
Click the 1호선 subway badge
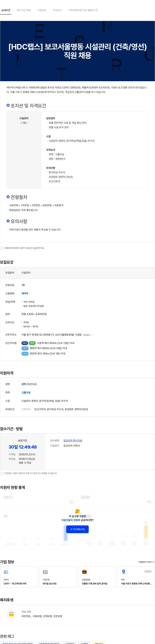click(25, 343)
